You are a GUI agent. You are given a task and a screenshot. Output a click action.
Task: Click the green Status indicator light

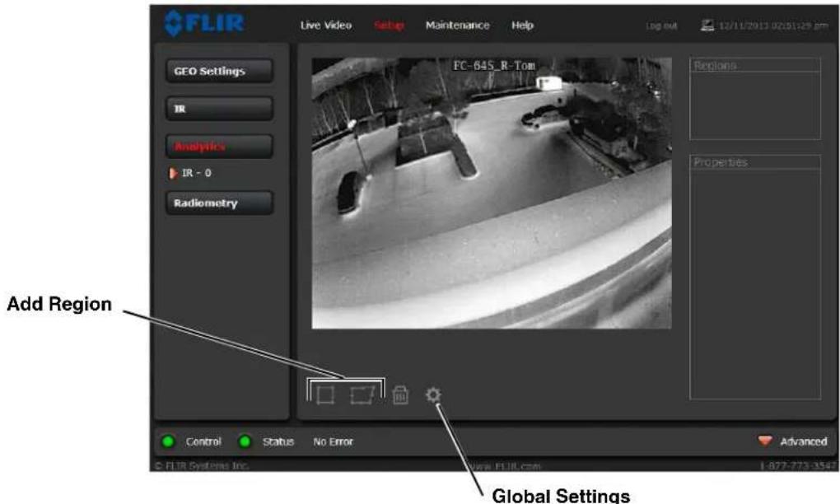[245, 442]
